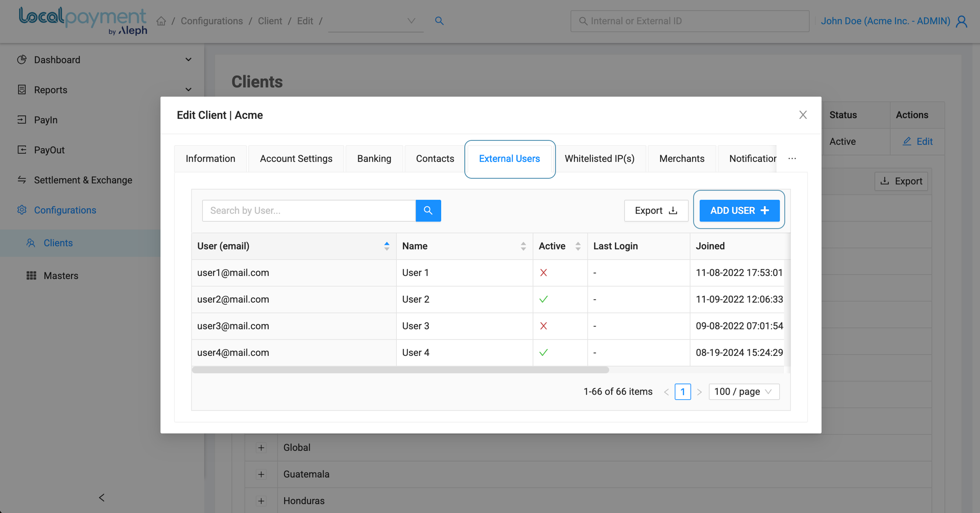The height and width of the screenshot is (513, 980).
Task: Sort by Name column arrows
Action: pos(523,246)
